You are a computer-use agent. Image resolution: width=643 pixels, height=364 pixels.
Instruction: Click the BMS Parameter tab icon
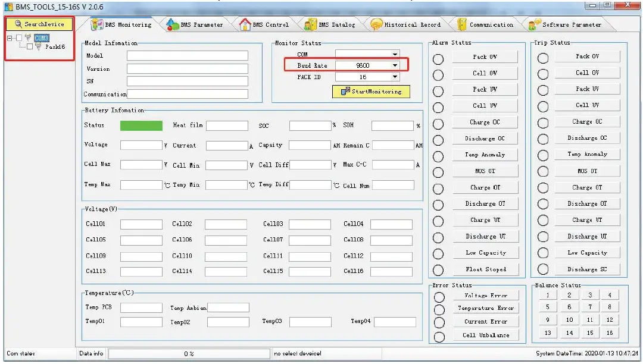click(173, 24)
